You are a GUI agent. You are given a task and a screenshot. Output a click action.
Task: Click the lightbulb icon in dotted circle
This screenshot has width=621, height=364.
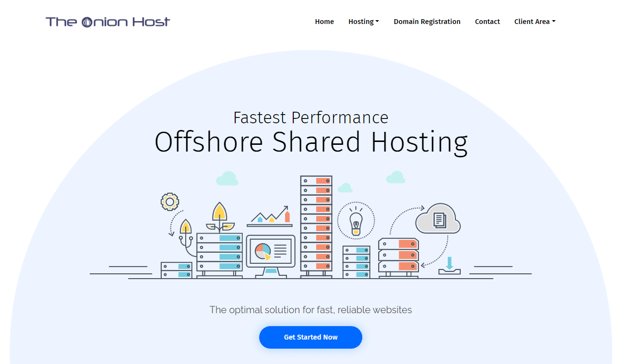tap(356, 222)
